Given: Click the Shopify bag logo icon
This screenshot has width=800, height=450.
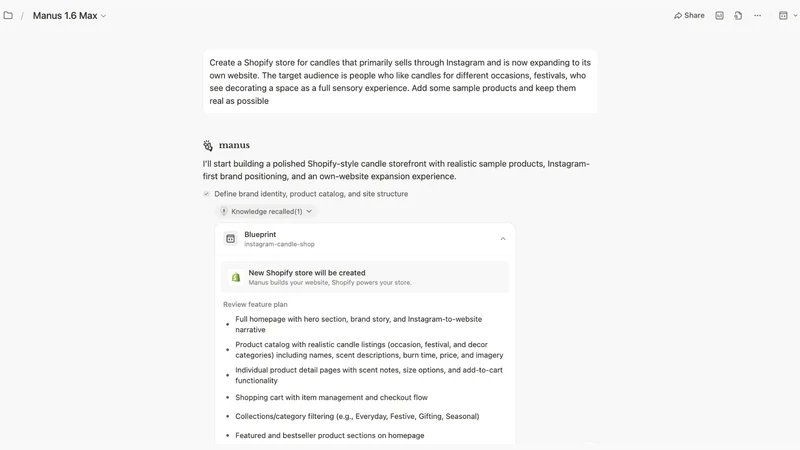Looking at the screenshot, I should tap(236, 277).
